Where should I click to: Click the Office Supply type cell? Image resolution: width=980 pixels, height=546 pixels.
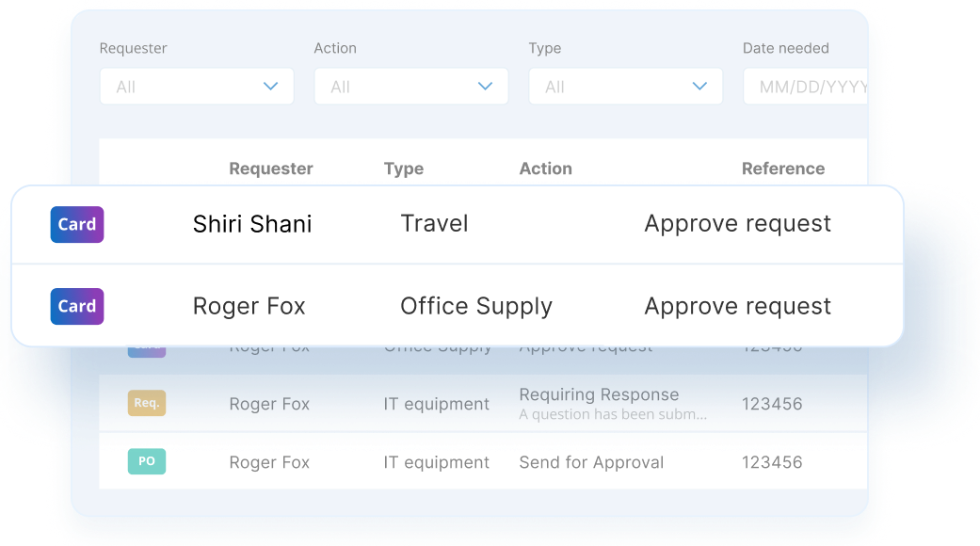[x=476, y=306]
